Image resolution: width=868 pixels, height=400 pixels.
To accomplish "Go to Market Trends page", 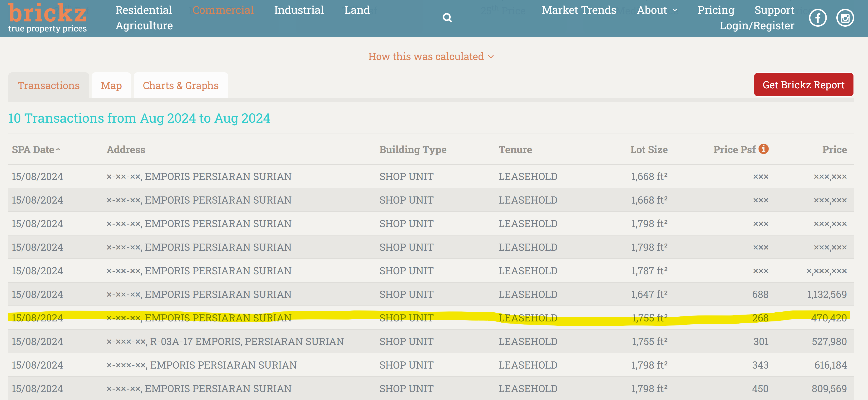I will [579, 10].
